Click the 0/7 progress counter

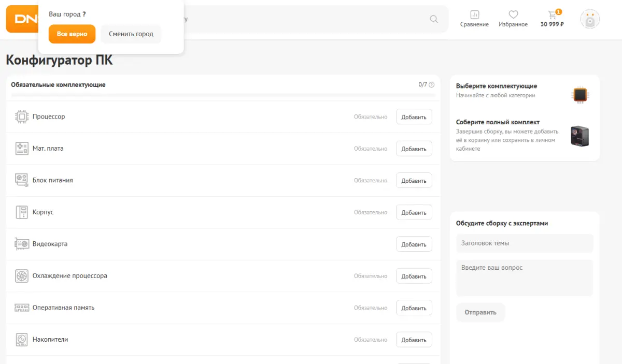coord(423,85)
